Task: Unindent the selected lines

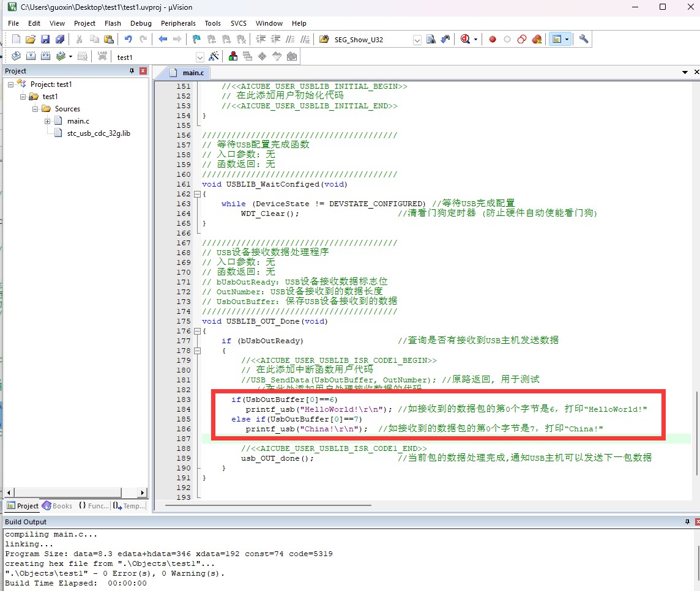Action: (x=276, y=39)
